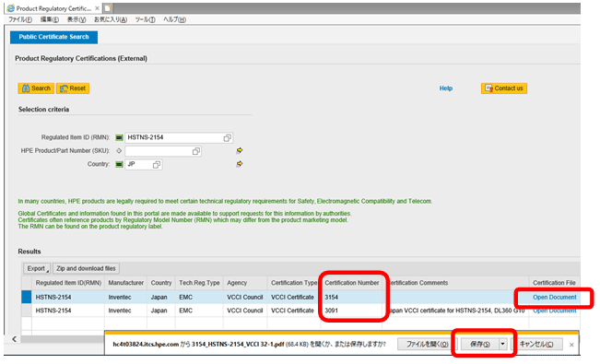Screen dimensions: 600x364
Task: Click the Certification Number column header
Action: 352,283
